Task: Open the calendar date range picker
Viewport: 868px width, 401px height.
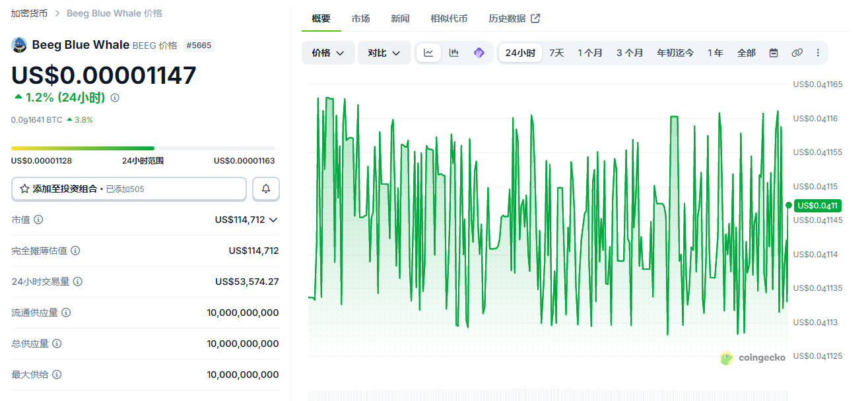Action: pyautogui.click(x=774, y=53)
